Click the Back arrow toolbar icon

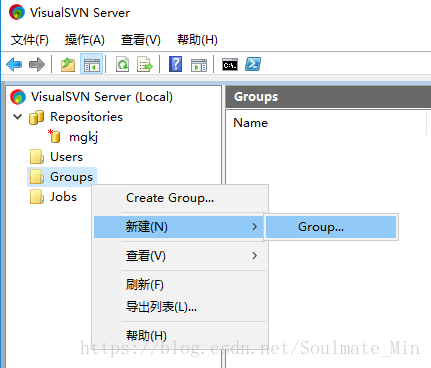tap(14, 64)
